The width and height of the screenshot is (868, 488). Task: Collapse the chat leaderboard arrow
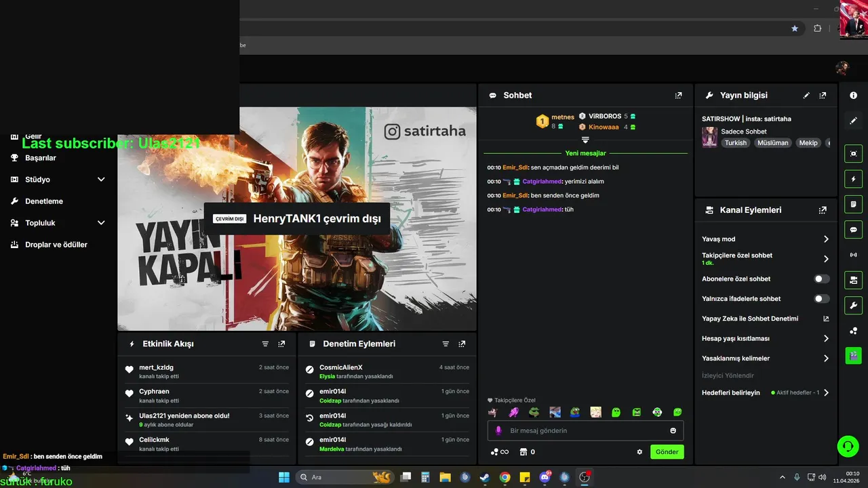(585, 140)
